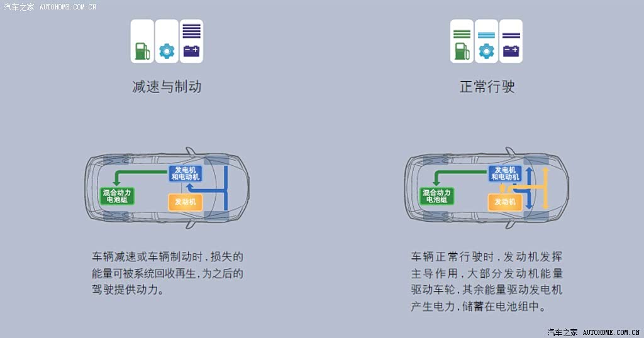Click the blue vertical axle line in left car
This screenshot has height=338, width=644.
pos(226,188)
